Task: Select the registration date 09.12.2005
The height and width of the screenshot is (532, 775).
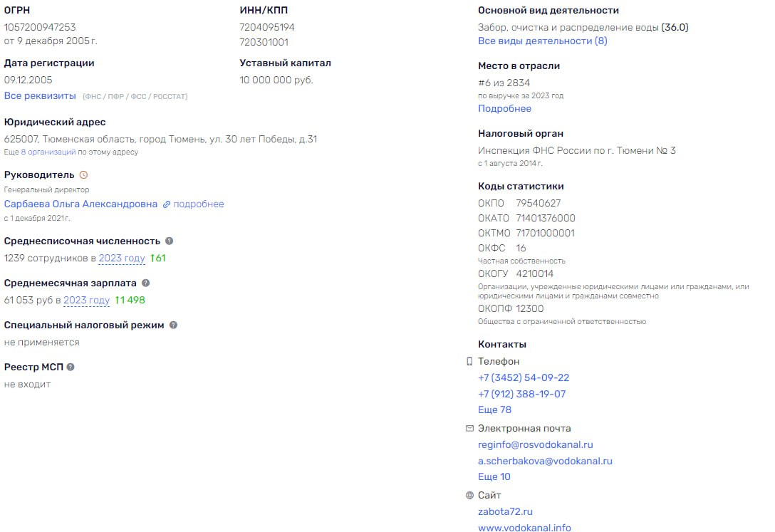Action: pos(28,80)
